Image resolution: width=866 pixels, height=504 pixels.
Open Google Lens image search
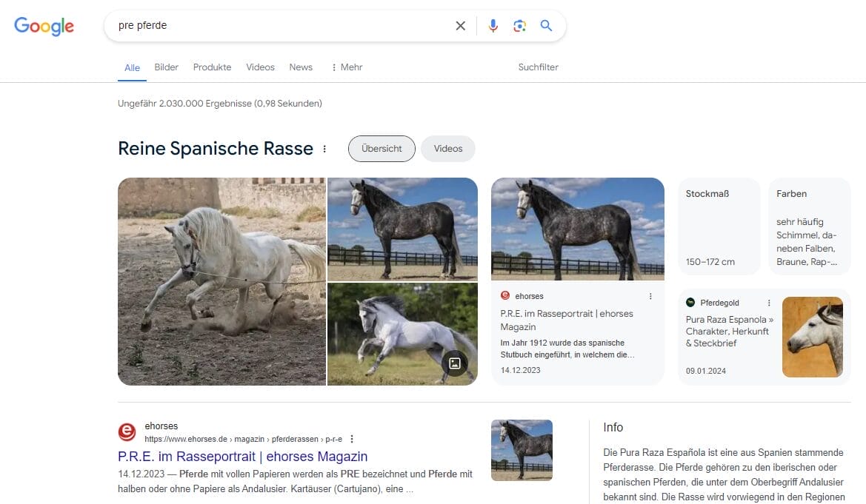[x=519, y=25]
